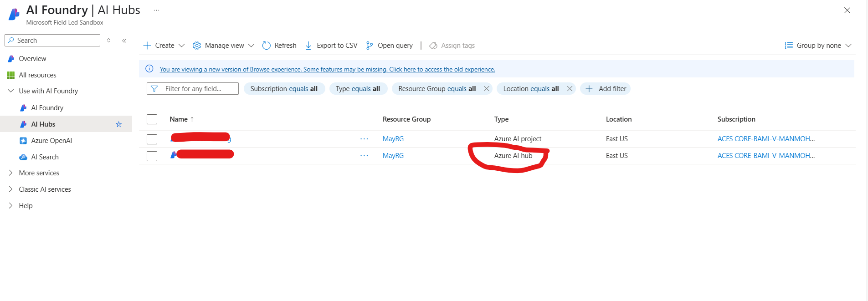Viewport: 868px width, 301px height.
Task: Click Manage view gear icon
Action: click(197, 46)
